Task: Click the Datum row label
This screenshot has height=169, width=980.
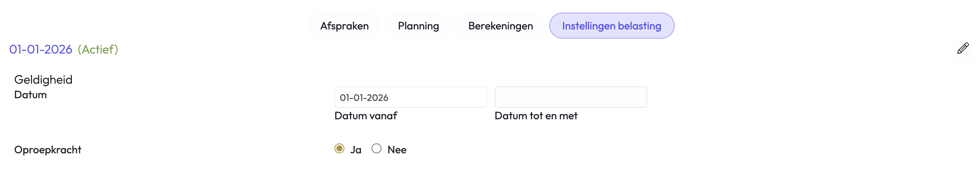Action: [x=31, y=95]
